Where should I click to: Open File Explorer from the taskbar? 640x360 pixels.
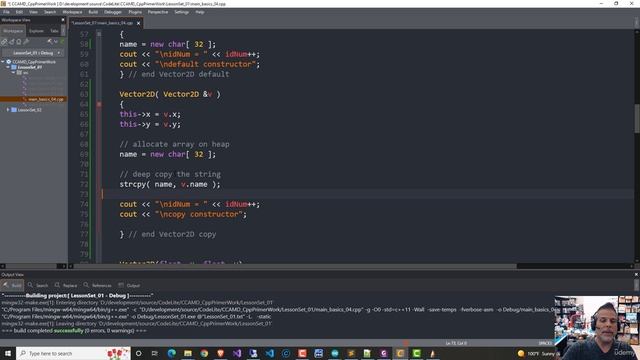point(188,353)
